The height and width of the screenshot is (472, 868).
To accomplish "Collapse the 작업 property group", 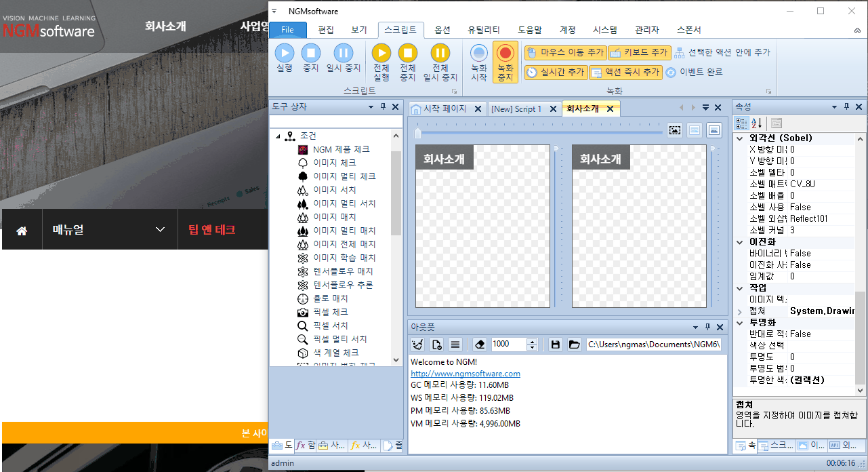I will tap(740, 288).
